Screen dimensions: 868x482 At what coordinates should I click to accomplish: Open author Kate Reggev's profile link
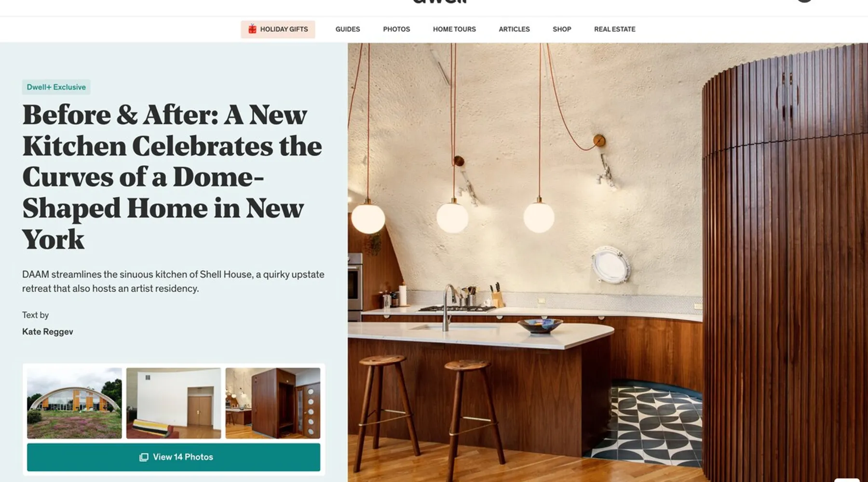(48, 332)
